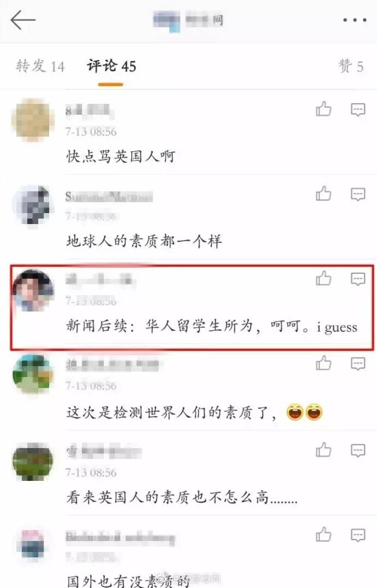Viewport: 377px width, 588px height.
Task: Open the blurred username above 地球人的素质都一个样
Action: [x=109, y=197]
